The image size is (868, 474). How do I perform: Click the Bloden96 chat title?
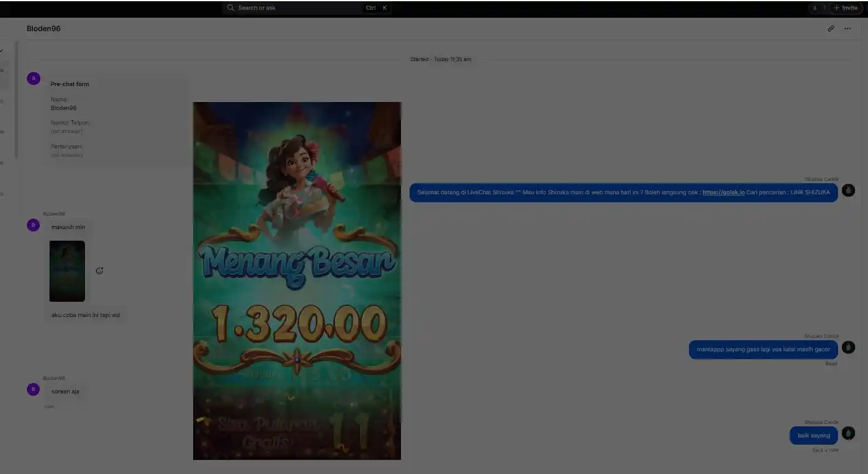[43, 29]
